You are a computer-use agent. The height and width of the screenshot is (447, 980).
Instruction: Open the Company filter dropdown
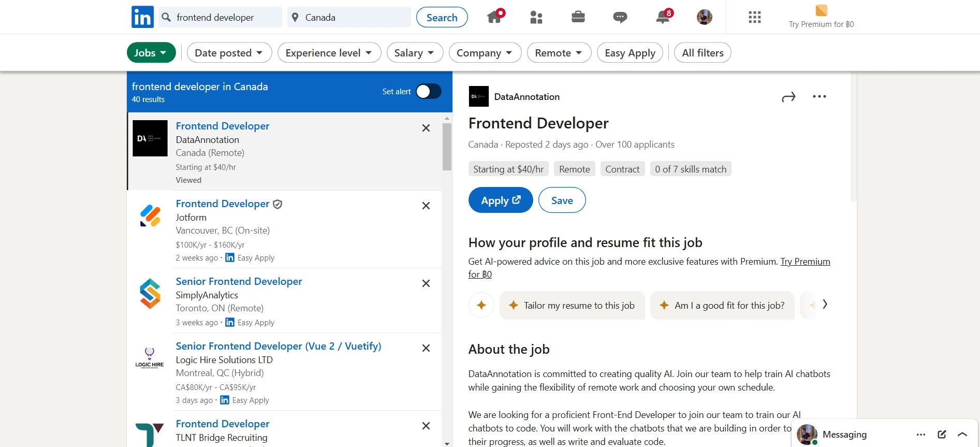click(x=485, y=53)
